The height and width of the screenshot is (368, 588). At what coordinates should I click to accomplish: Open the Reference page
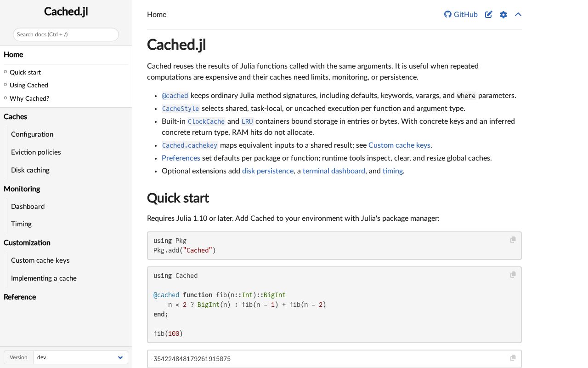point(20,297)
